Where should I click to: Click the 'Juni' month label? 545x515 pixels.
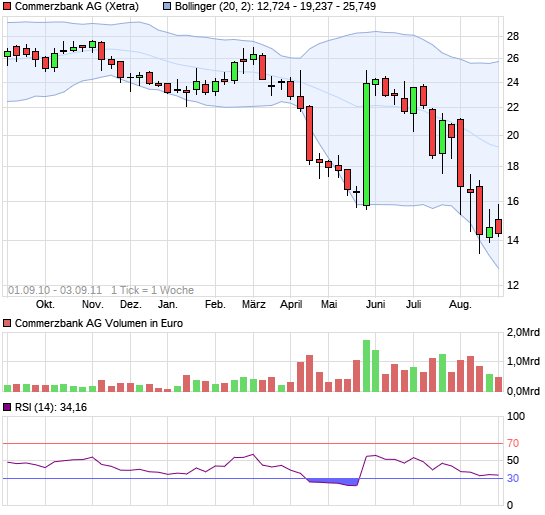point(375,304)
